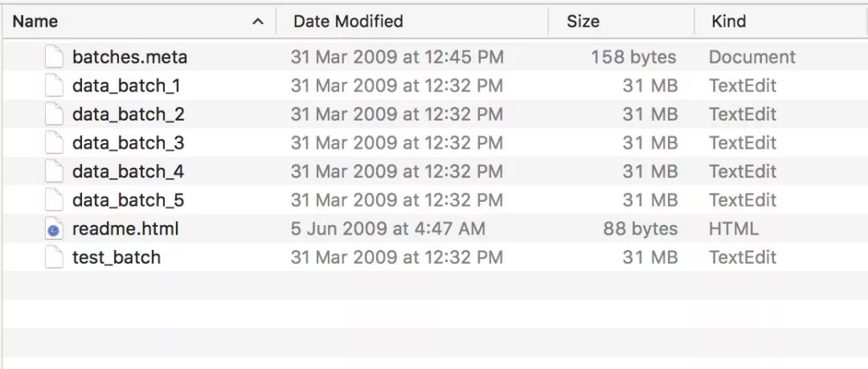Toggle sort order arrow in Name column
The image size is (868, 369).
click(257, 22)
